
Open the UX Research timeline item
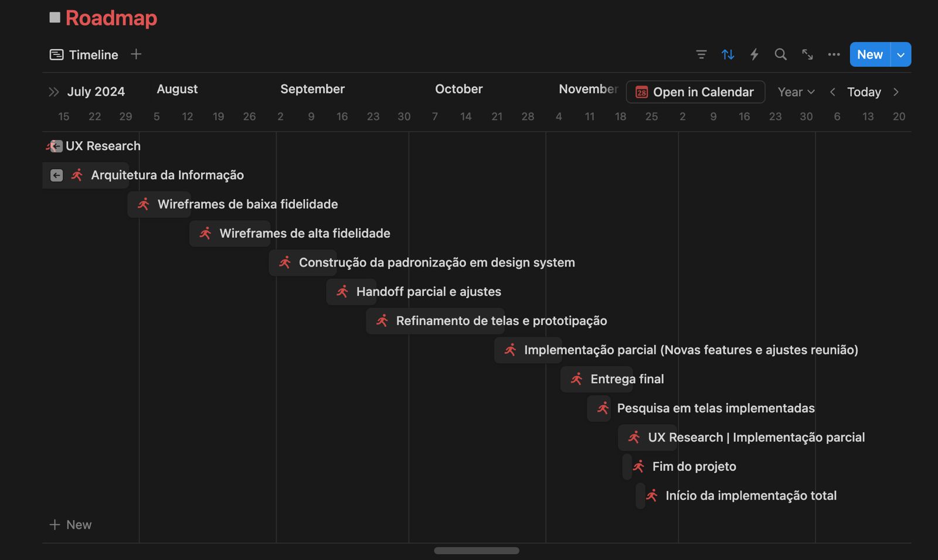click(x=103, y=146)
